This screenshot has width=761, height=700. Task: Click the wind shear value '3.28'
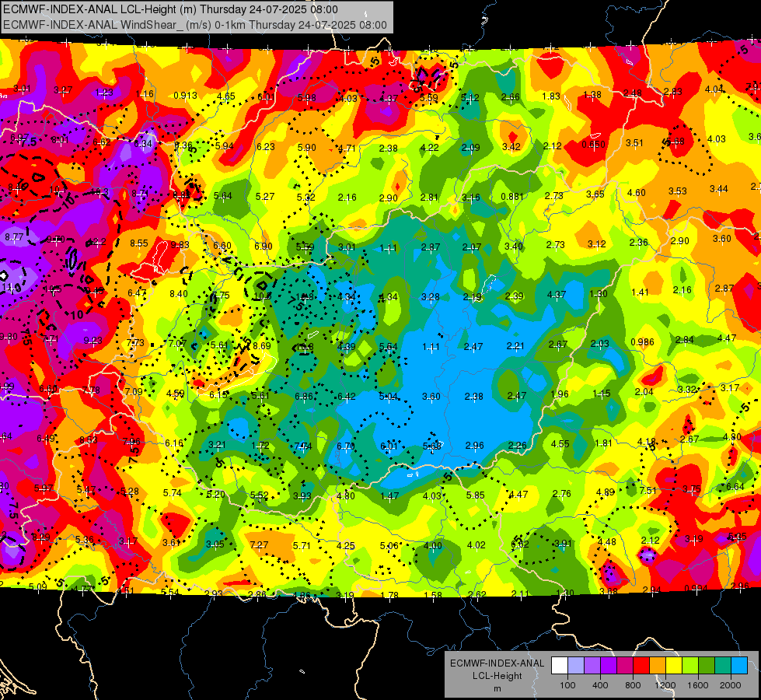pos(431,297)
